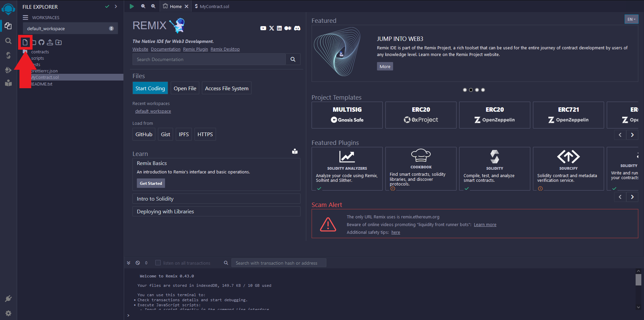644x320 pixels.
Task: Switch to the MyContract.sol tab
Action: pyautogui.click(x=214, y=6)
